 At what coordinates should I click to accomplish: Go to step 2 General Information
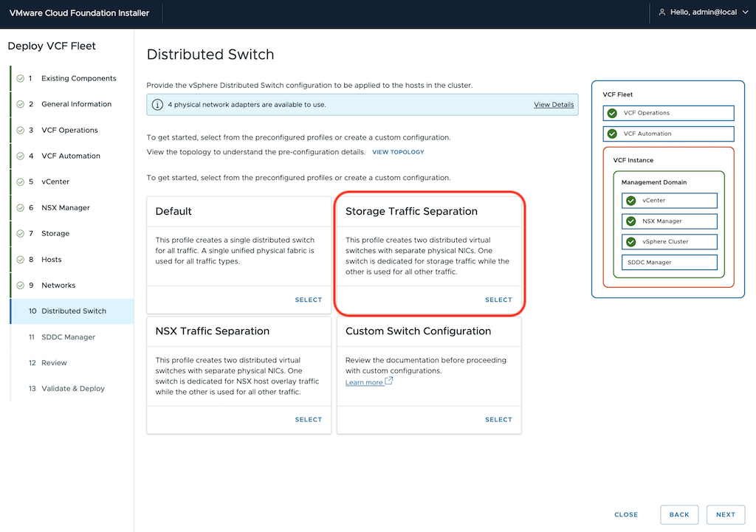point(72,104)
